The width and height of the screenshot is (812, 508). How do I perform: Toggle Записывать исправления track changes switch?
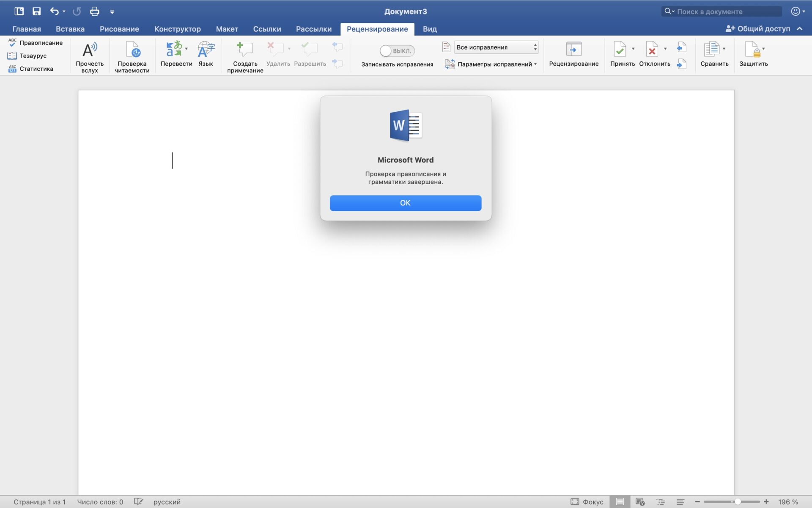pos(397,51)
